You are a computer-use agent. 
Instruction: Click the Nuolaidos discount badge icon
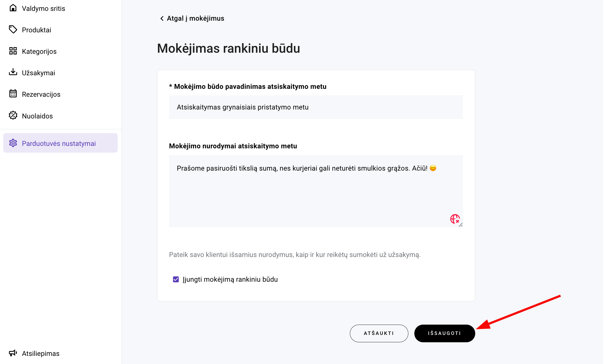point(13,115)
